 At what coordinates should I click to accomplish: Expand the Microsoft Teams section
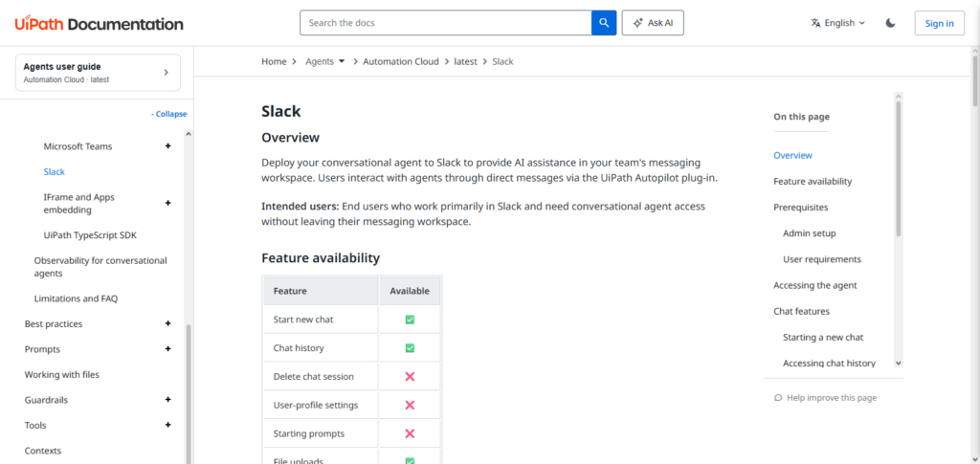click(x=167, y=146)
